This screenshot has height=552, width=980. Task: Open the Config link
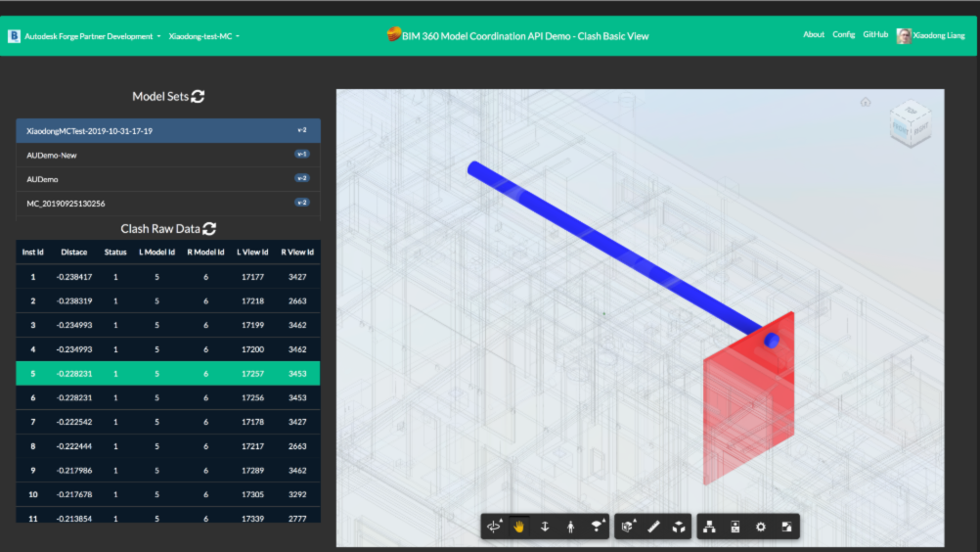(x=844, y=34)
